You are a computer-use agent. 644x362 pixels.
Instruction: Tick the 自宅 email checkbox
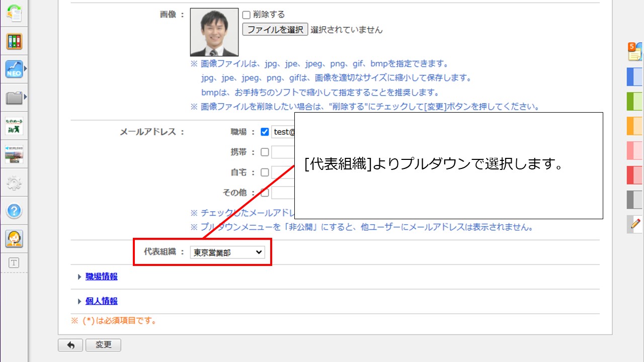pyautogui.click(x=265, y=172)
